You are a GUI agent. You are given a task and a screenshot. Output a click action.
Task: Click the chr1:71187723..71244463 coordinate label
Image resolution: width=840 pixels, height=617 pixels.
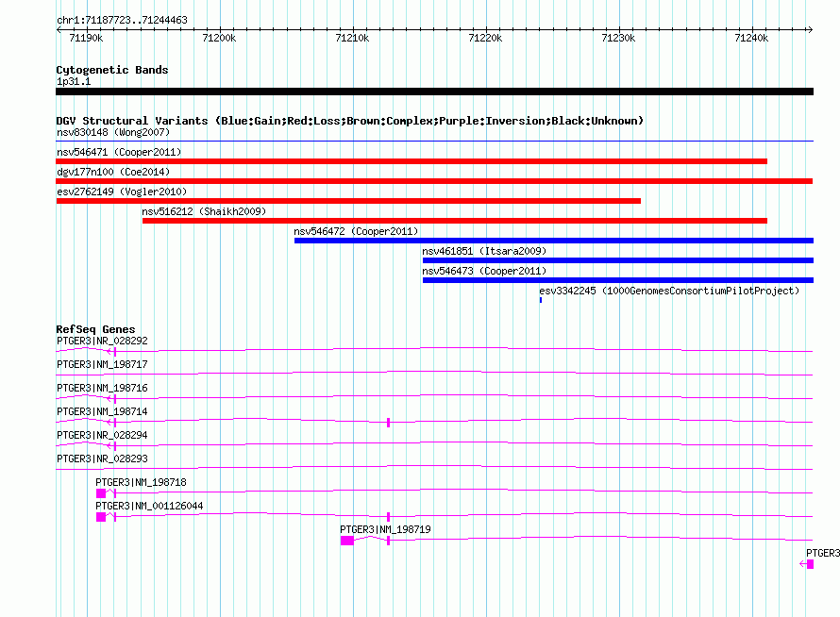pos(122,20)
